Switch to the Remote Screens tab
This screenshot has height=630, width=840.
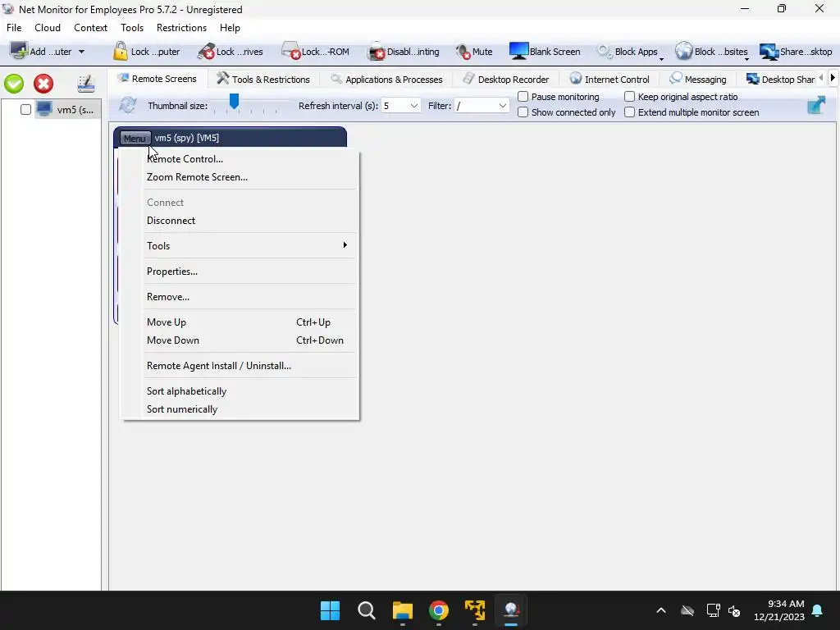point(157,79)
